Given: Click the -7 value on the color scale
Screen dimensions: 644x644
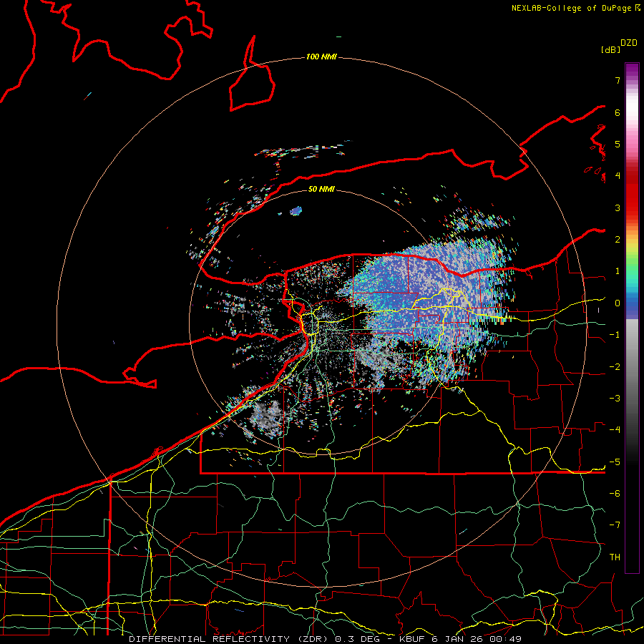Looking at the screenshot, I should coord(615,525).
